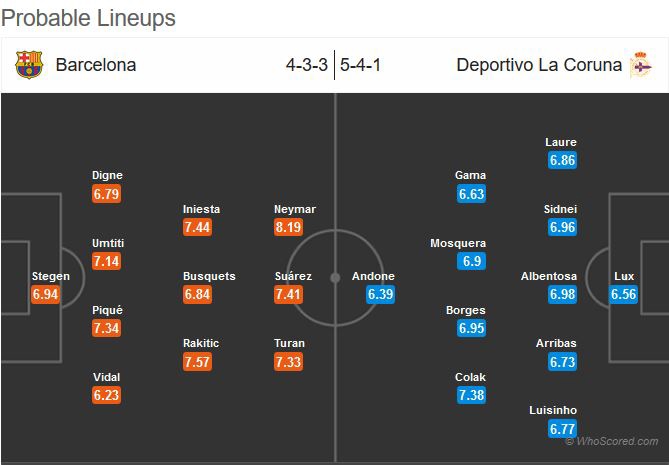Click the Luisinho player name
The width and height of the screenshot is (669, 465).
click(x=554, y=410)
